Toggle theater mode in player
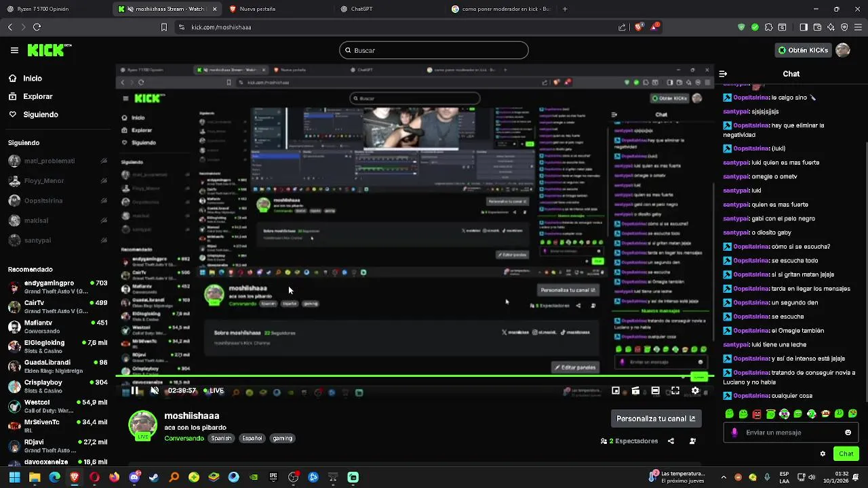Screen dimensions: 868x488 (655, 390)
